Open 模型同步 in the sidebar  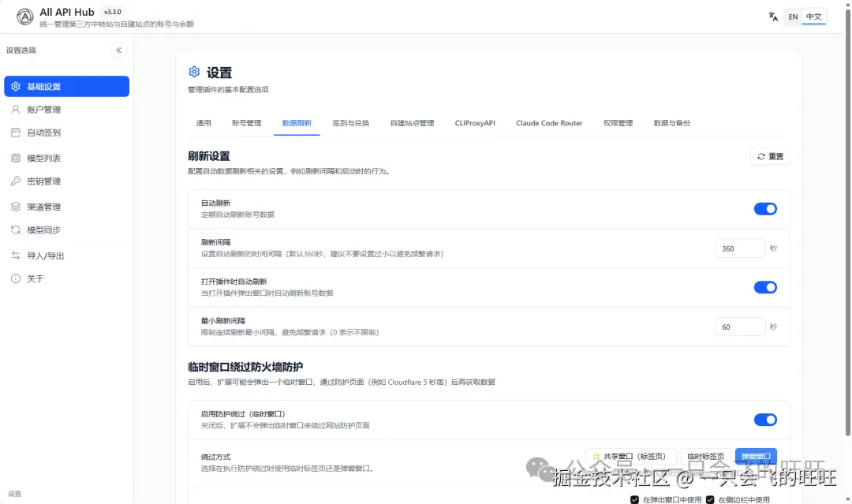pyautogui.click(x=66, y=230)
